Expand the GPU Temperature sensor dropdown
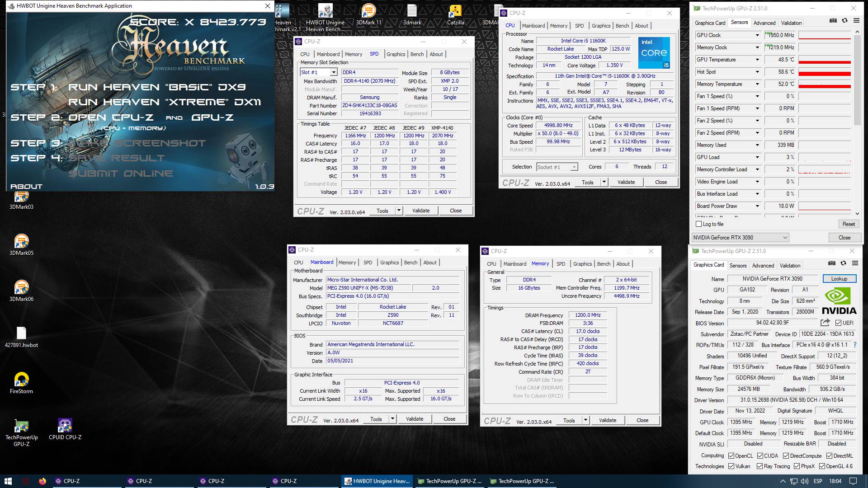The image size is (868, 488). (x=757, y=60)
